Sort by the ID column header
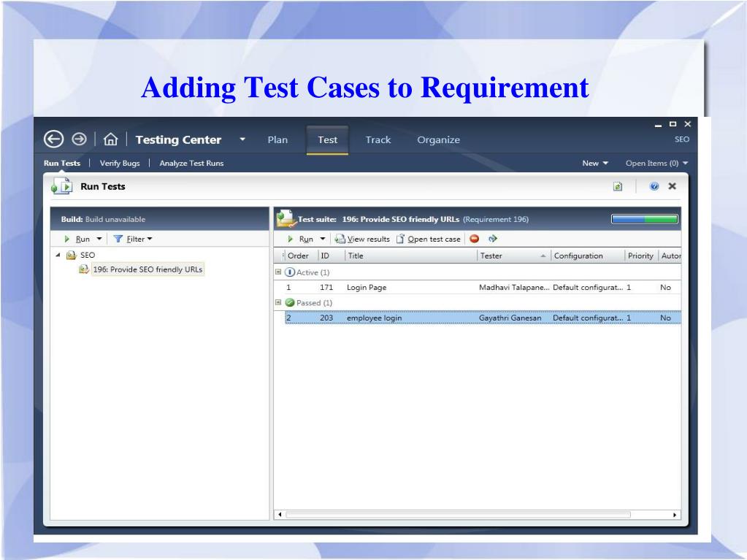 [331, 256]
